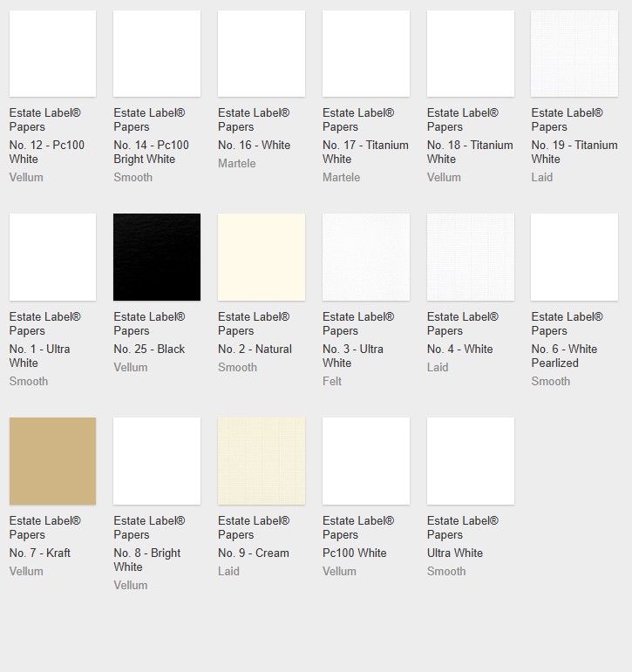Select the No. 4 White Laid thumbnail

[x=471, y=257]
